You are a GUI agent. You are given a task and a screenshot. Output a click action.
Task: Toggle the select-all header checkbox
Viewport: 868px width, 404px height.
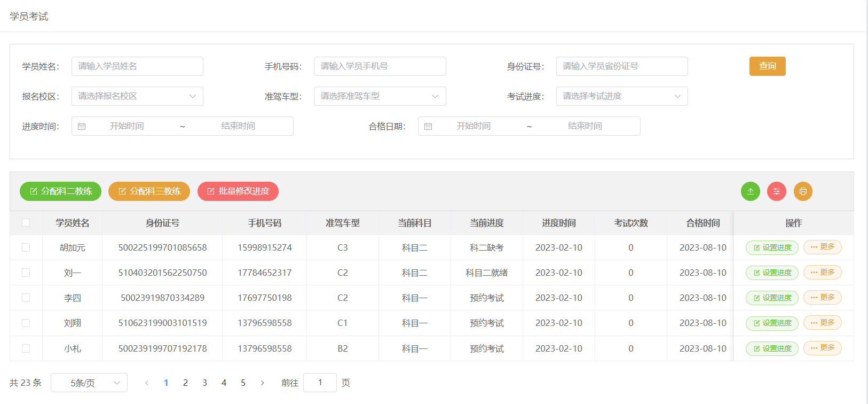click(26, 223)
